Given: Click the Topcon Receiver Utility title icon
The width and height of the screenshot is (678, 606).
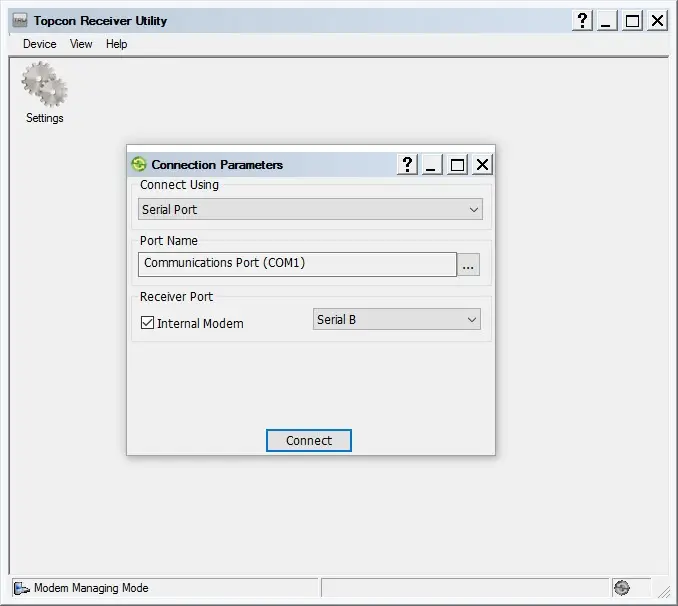Looking at the screenshot, I should pos(20,20).
